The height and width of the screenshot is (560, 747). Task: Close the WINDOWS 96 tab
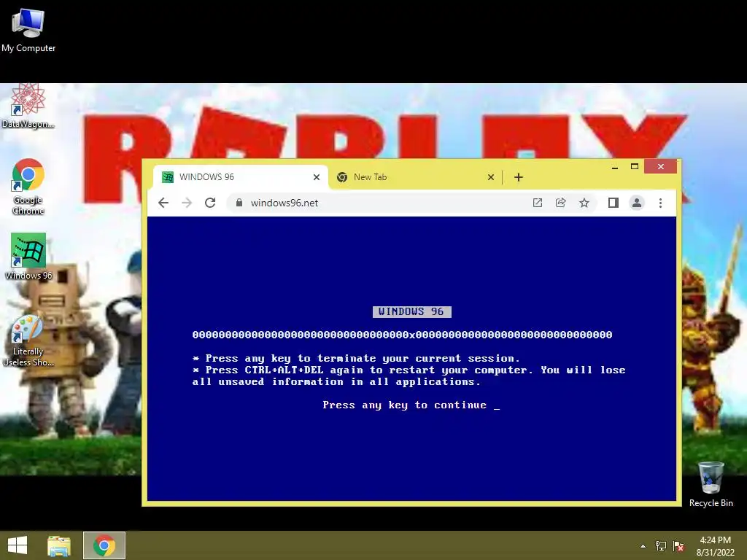click(x=317, y=177)
